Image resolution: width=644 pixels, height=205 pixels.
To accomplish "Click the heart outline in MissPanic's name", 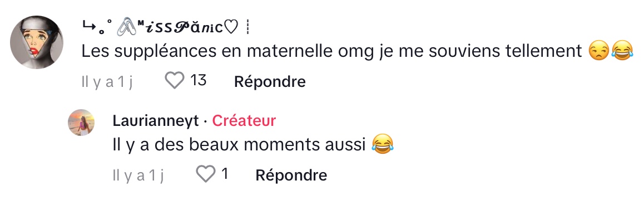I will coord(232,28).
